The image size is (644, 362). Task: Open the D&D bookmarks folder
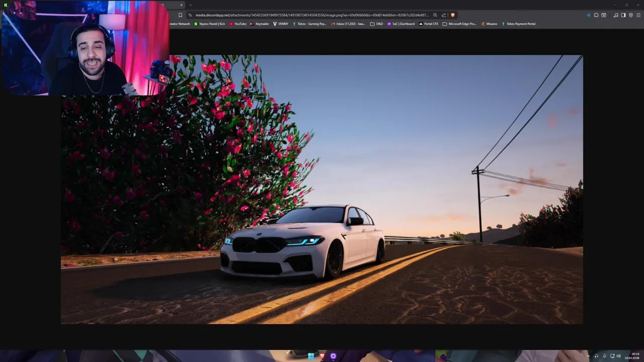[377, 24]
